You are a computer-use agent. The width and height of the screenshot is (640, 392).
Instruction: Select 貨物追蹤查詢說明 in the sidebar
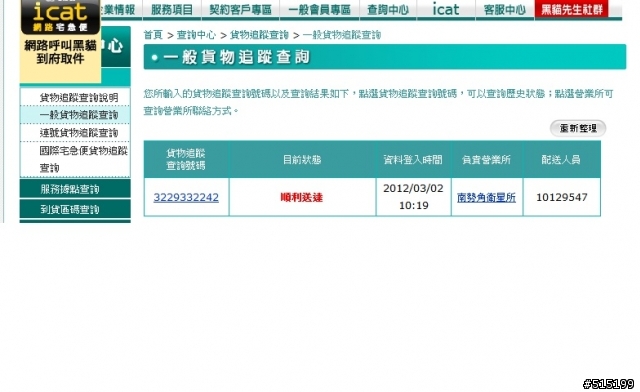[x=79, y=98]
